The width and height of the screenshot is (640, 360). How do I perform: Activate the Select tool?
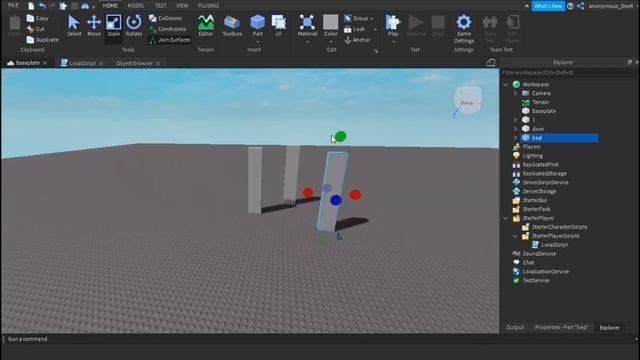[74, 26]
